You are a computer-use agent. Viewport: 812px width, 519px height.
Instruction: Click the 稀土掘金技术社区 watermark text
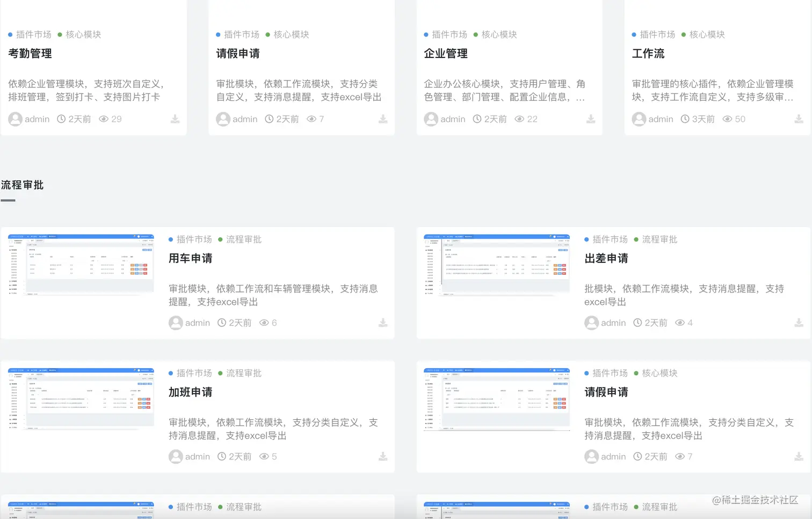pyautogui.click(x=756, y=500)
